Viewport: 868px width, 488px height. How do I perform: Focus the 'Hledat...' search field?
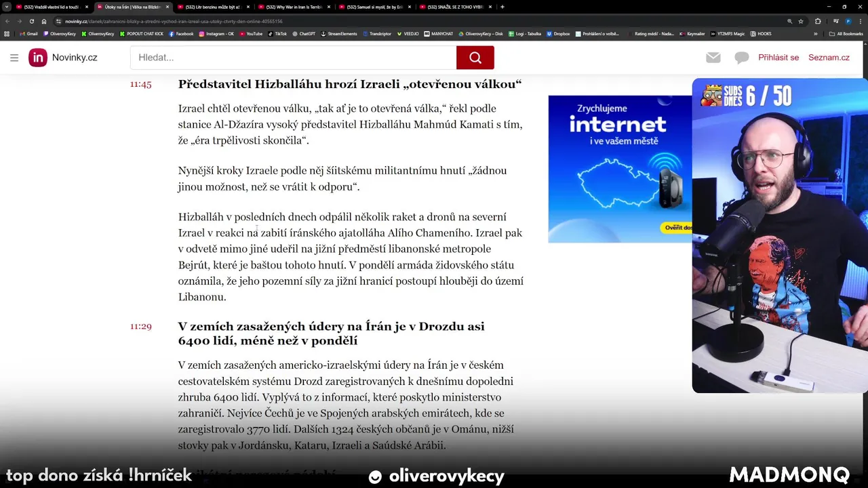pyautogui.click(x=294, y=58)
